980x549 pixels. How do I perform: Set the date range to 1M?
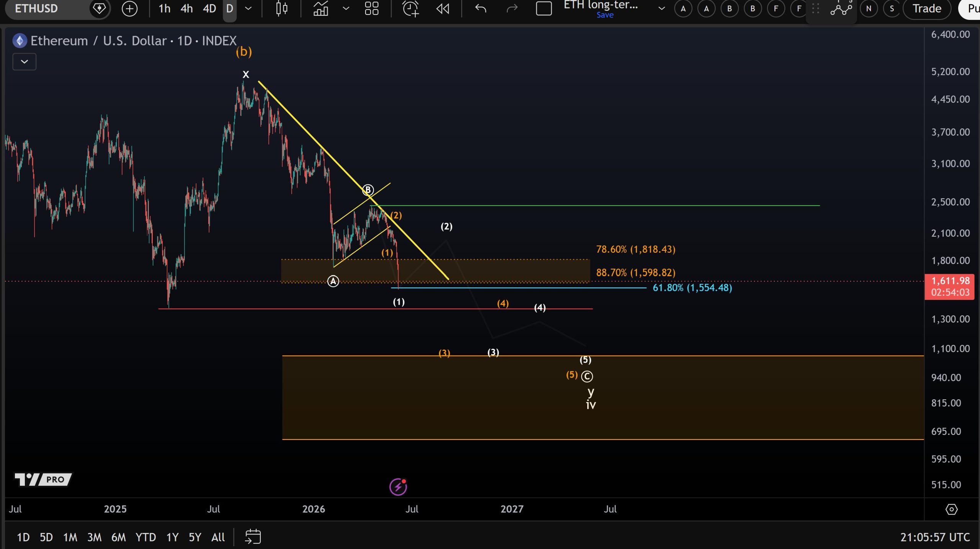[70, 537]
